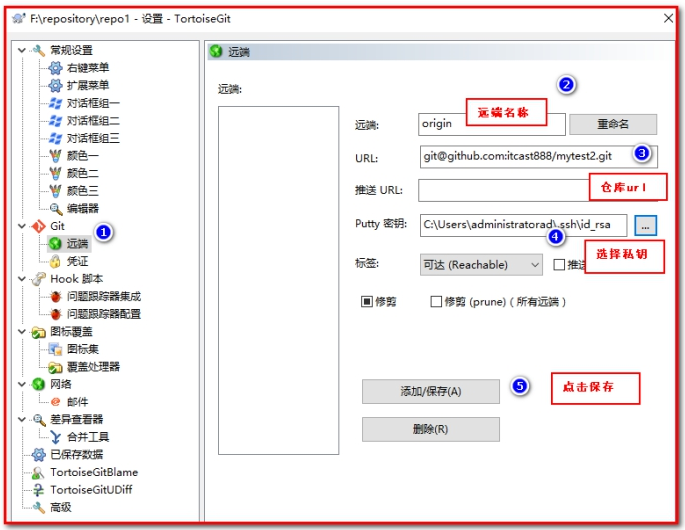Viewport: 685px width, 530px height.
Task: Select 邮件 tree text
Action: 77,402
